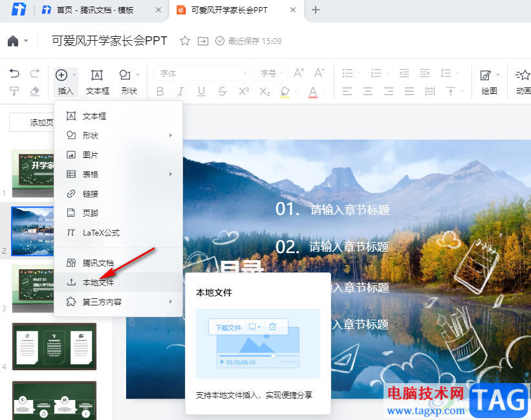Select 页脚 in the Insert menu
The image size is (531, 420).
coord(118,213)
